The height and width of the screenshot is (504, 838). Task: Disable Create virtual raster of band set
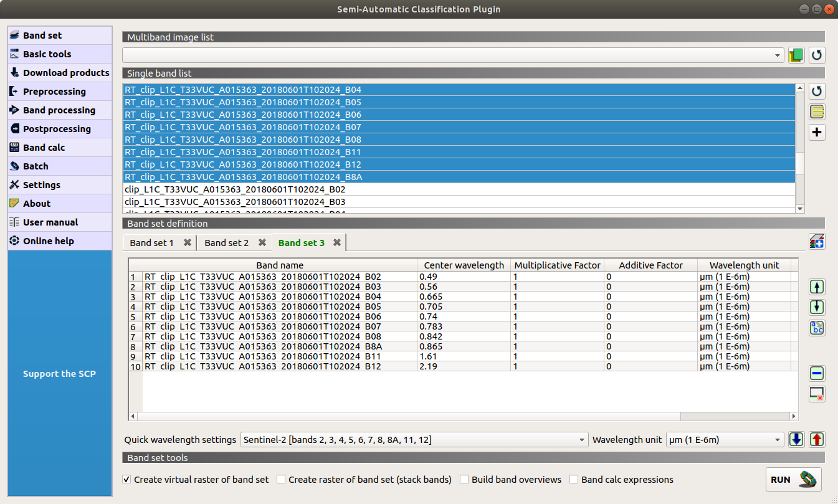127,480
